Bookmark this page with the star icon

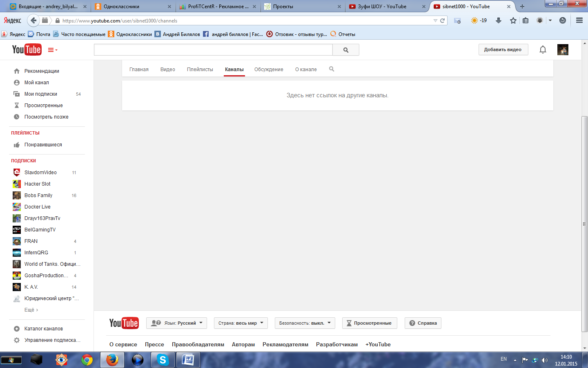pyautogui.click(x=513, y=20)
